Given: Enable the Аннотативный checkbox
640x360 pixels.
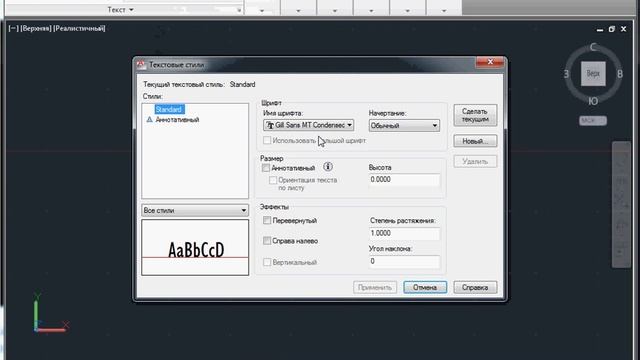Looking at the screenshot, I should pyautogui.click(x=266, y=168).
